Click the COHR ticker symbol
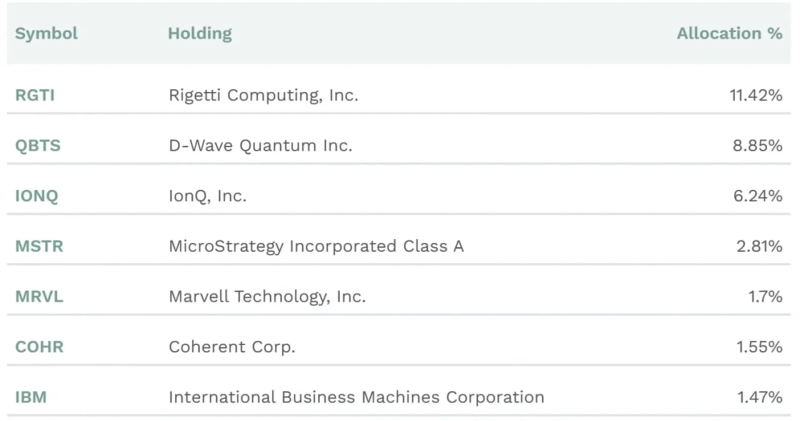Screen dimensions: 800x421 click(38, 347)
